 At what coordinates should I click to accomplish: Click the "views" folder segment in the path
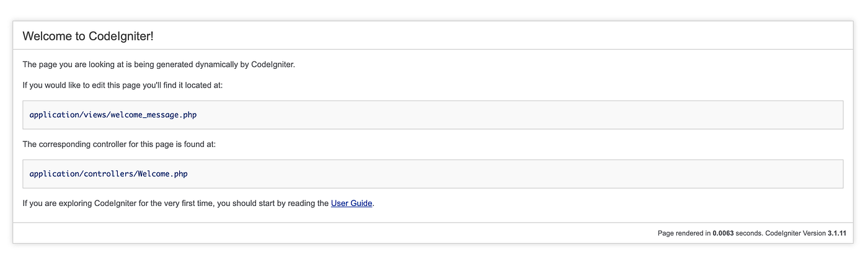click(x=95, y=115)
